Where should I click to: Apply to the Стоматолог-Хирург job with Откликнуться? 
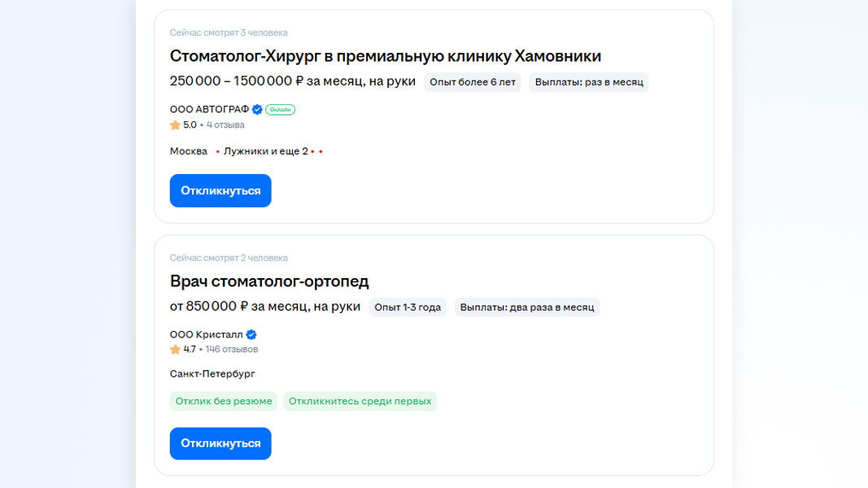[x=220, y=191]
